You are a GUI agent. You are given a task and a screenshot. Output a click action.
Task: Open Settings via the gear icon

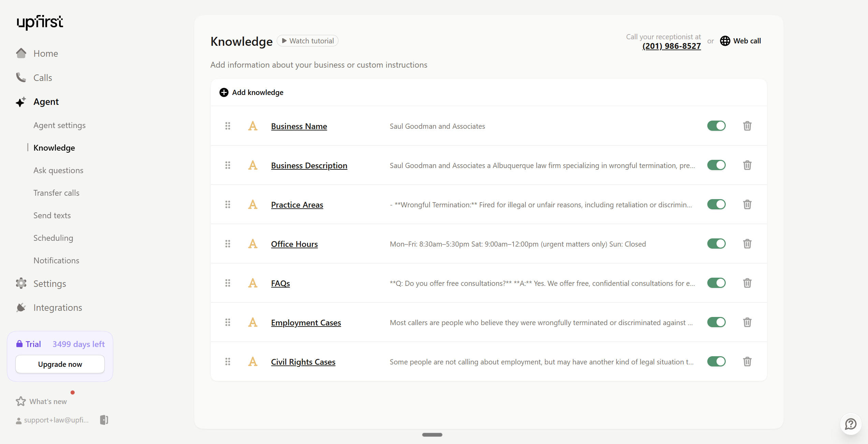tap(21, 283)
